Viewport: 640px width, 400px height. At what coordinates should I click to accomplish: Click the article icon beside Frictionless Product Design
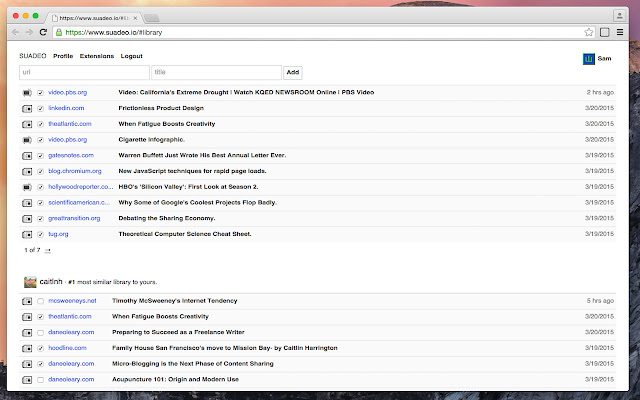click(27, 109)
